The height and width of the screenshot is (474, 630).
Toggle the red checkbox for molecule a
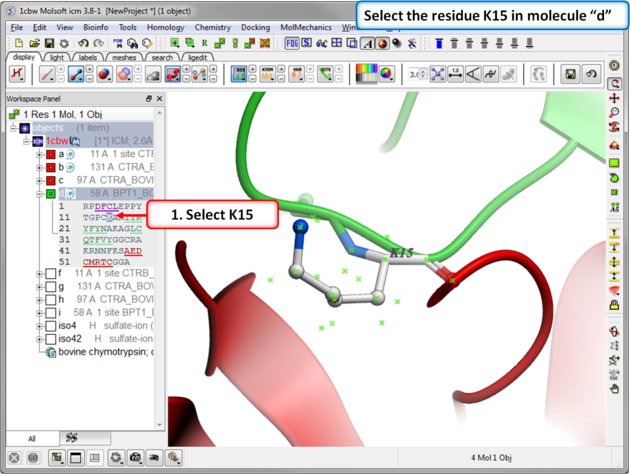point(50,155)
